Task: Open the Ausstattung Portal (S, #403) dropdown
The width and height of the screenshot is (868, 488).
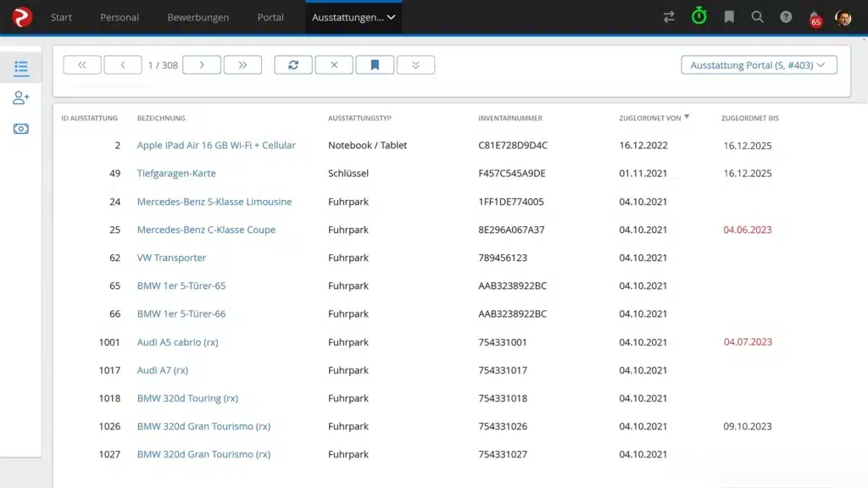Action: (x=759, y=64)
